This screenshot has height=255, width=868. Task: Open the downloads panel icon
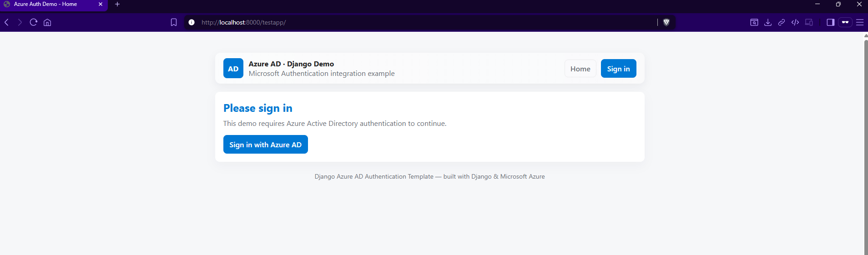tap(768, 22)
